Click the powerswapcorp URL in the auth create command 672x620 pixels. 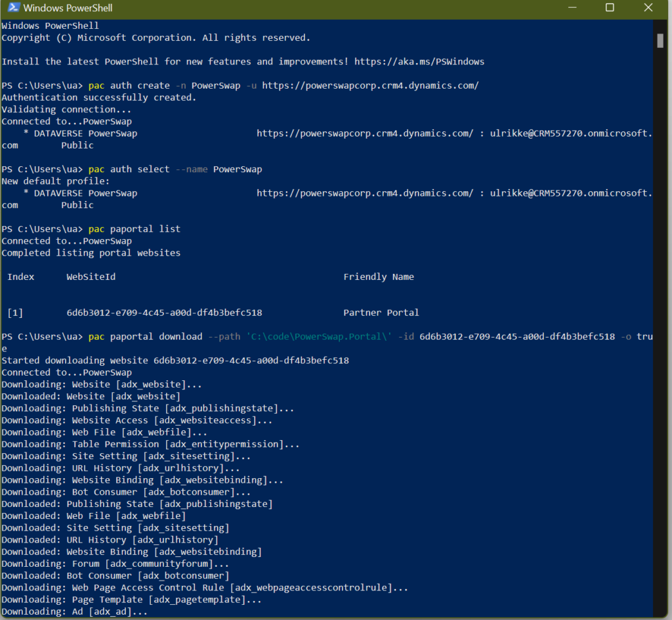pos(370,86)
